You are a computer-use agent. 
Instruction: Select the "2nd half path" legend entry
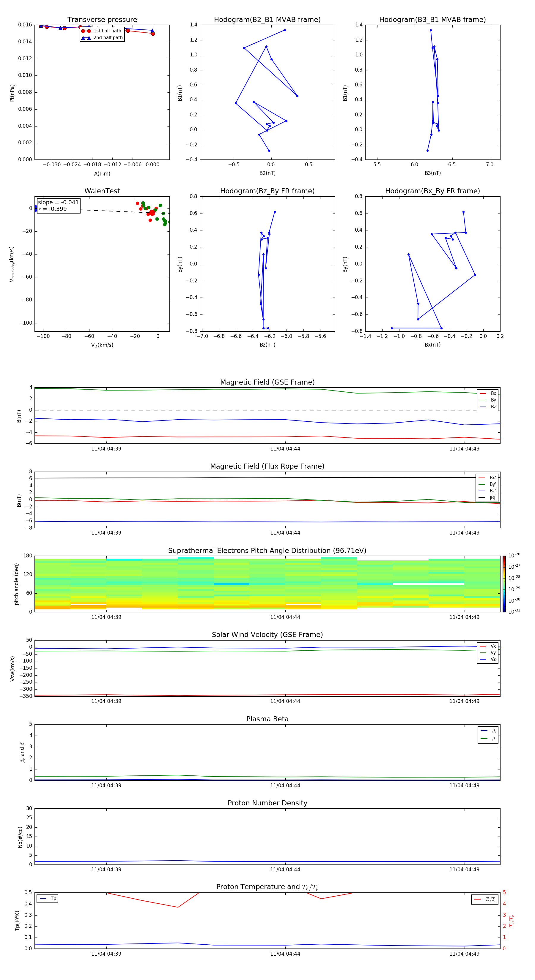pyautogui.click(x=102, y=38)
